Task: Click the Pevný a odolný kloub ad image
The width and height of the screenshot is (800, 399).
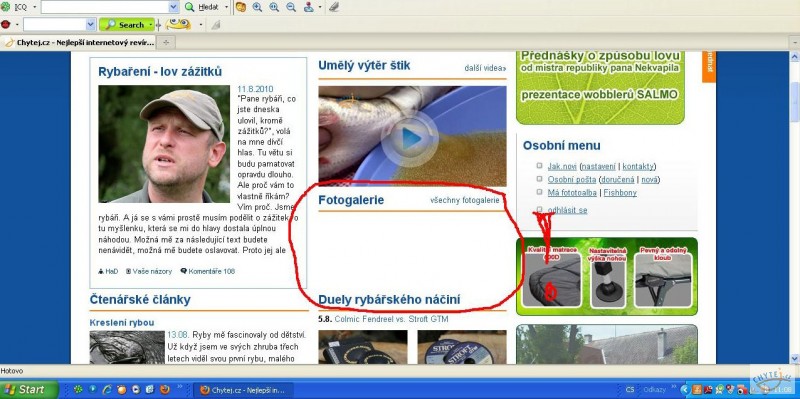Action: [663, 281]
